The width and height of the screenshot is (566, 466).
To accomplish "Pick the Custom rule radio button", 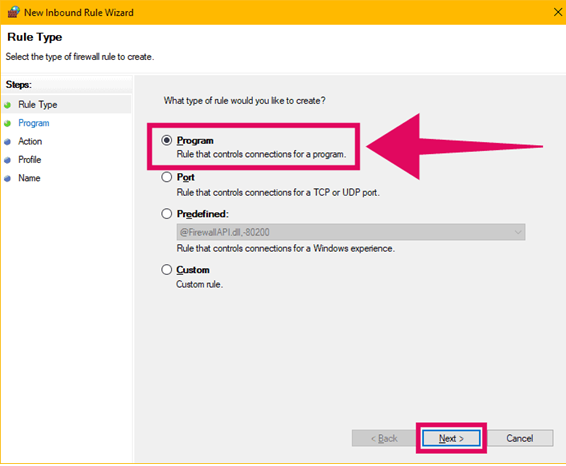I will pos(166,270).
